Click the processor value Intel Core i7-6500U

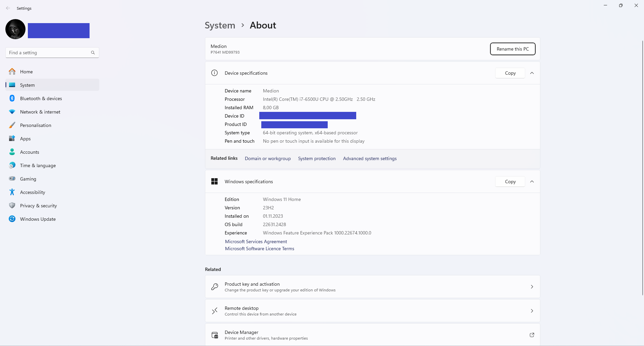coord(319,99)
